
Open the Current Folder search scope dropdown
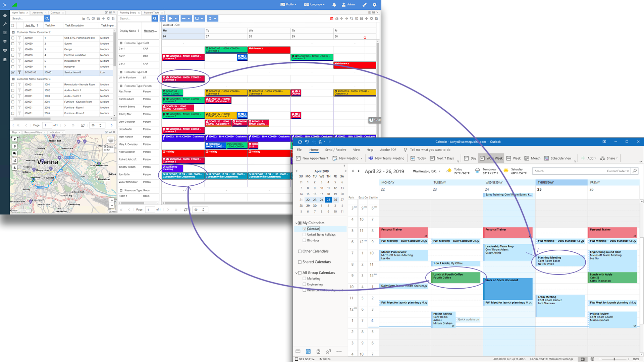click(x=618, y=171)
